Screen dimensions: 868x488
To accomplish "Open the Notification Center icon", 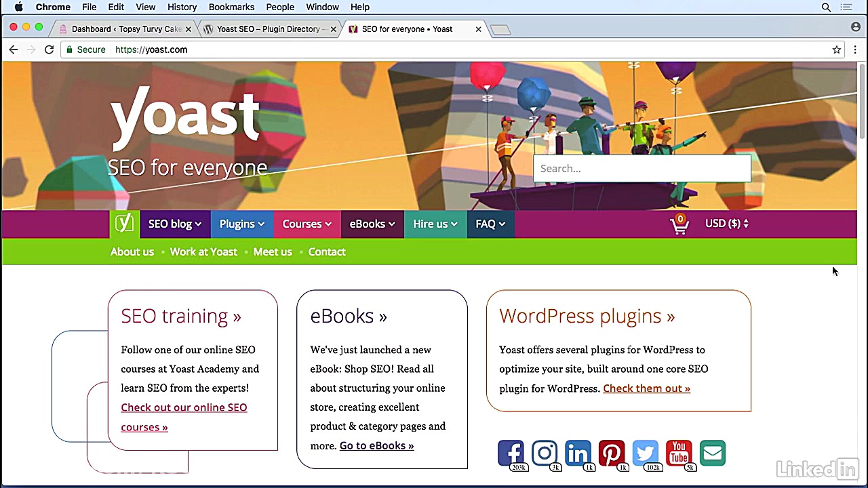I will pos(846,7).
